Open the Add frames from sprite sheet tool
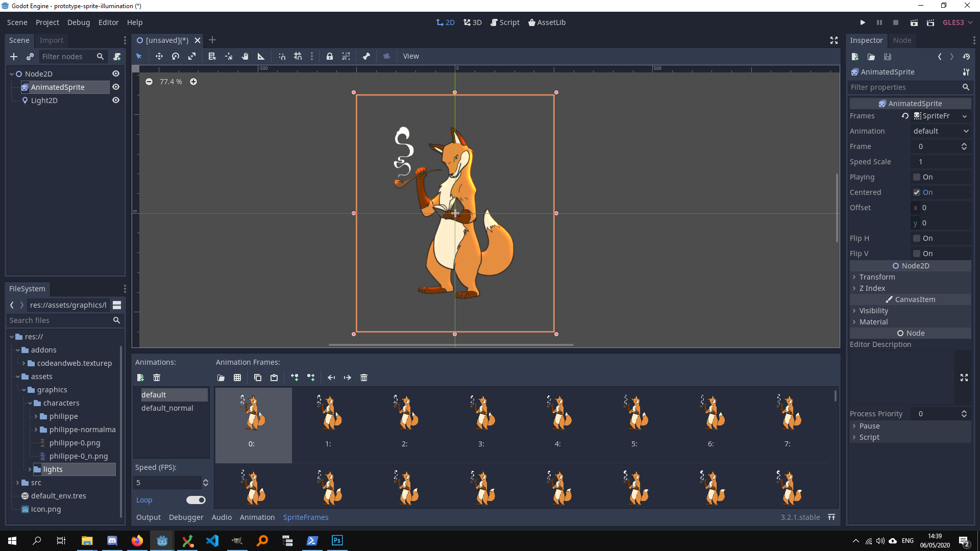 [x=237, y=378]
